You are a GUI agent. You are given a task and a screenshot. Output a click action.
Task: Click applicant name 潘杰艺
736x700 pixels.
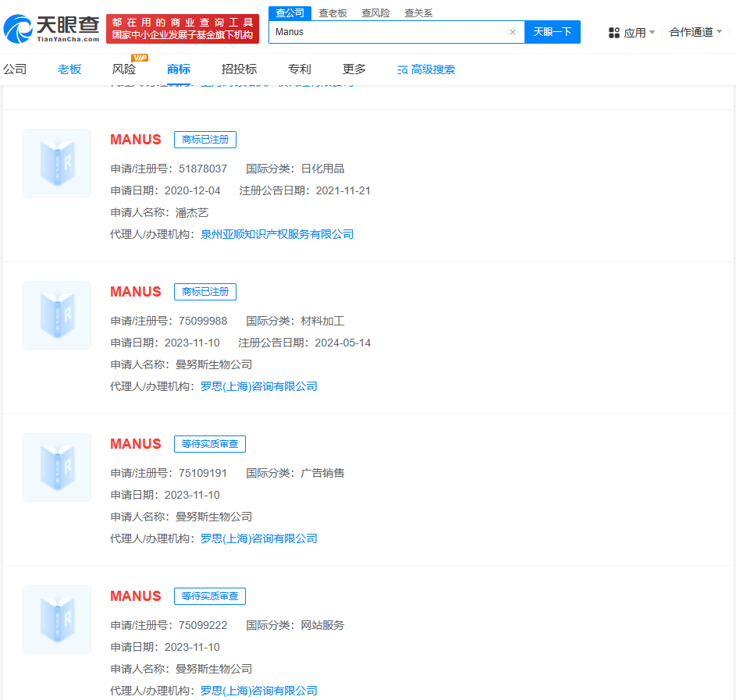click(x=192, y=212)
